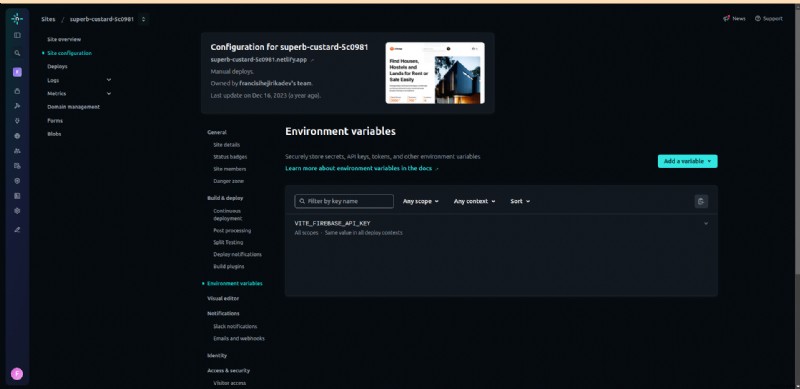
Task: Open the Any scope dropdown
Action: (421, 201)
